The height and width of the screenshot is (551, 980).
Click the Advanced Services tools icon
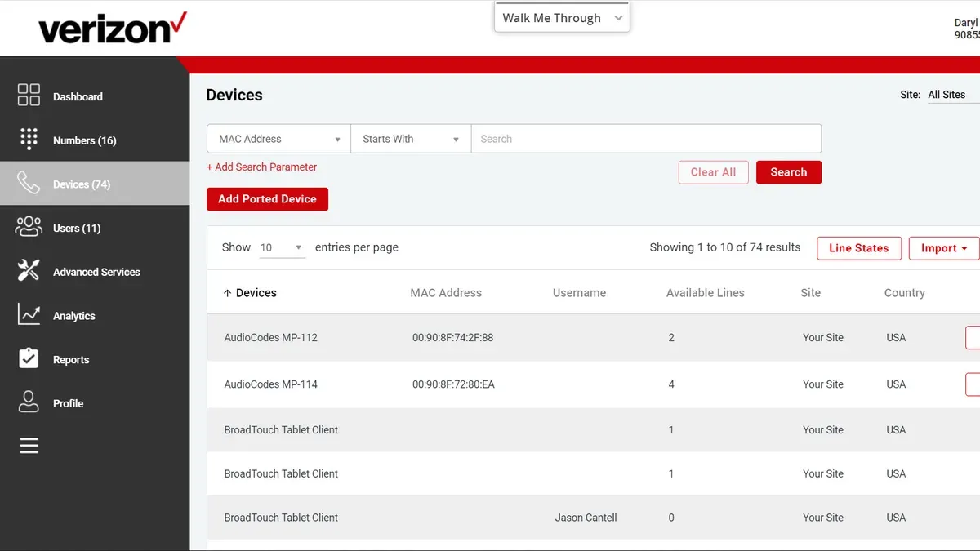(x=29, y=271)
